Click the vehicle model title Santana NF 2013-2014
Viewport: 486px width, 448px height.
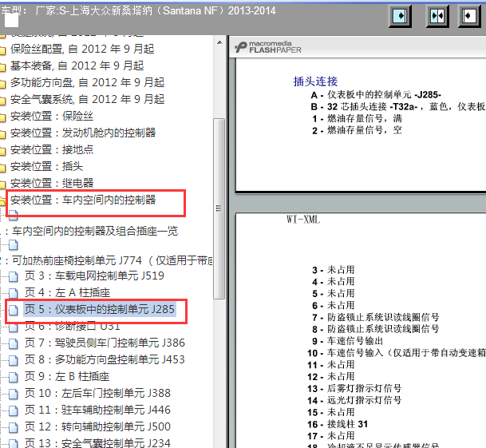[x=138, y=11]
